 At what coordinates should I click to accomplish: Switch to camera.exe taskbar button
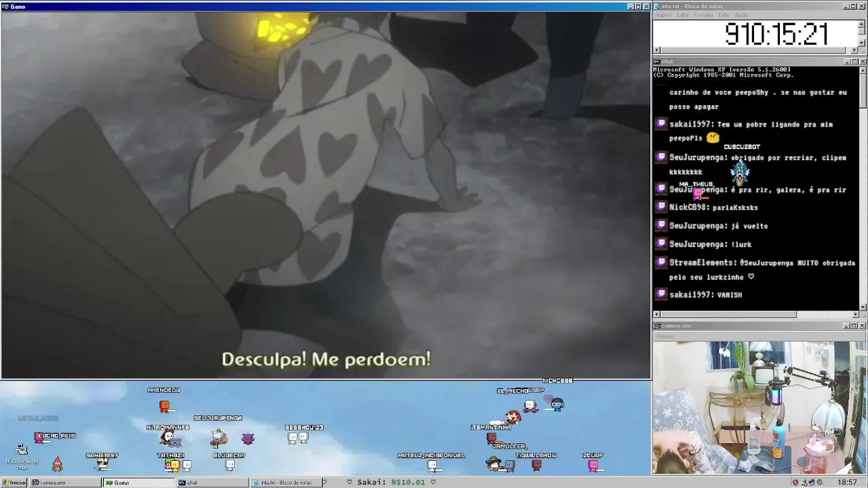click(x=64, y=483)
